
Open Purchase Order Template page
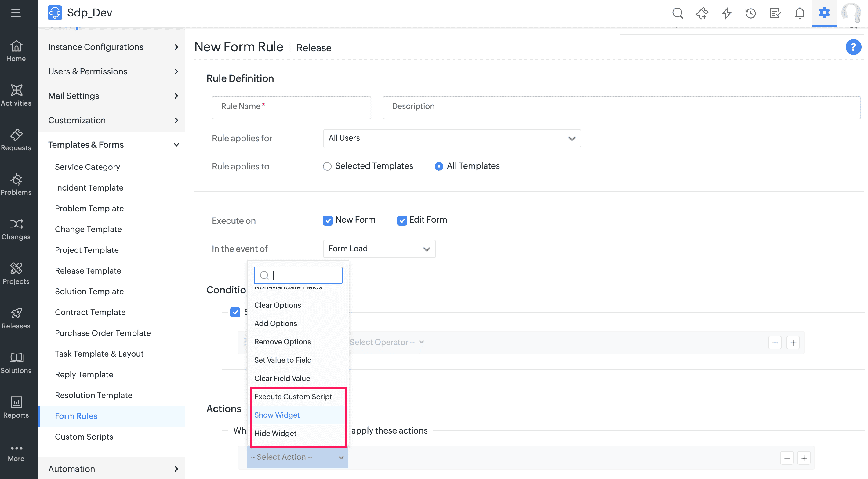point(103,333)
